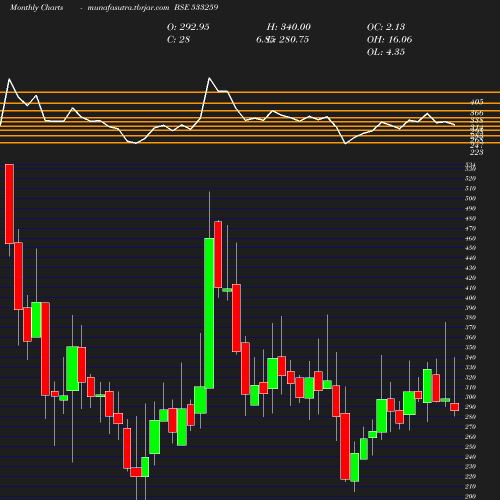Screen dimensions: 500x500
Task: Click the 270 price axis label
Action: click(470, 427)
